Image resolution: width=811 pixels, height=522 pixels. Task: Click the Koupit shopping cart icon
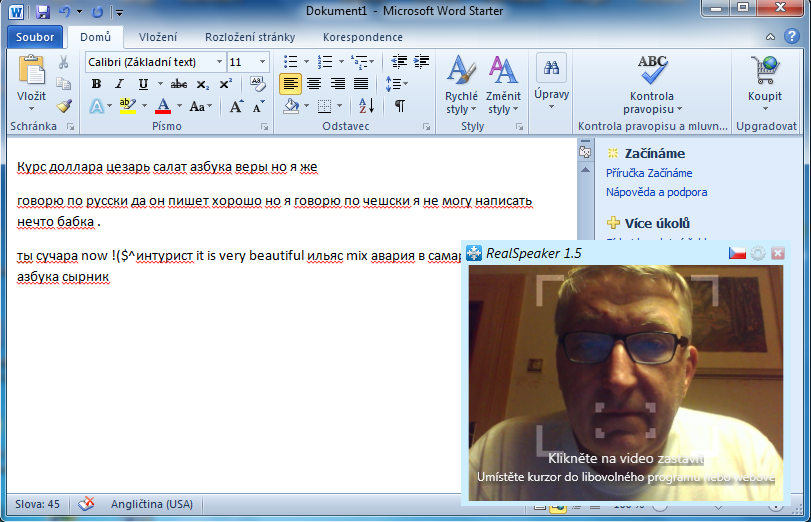[x=764, y=70]
